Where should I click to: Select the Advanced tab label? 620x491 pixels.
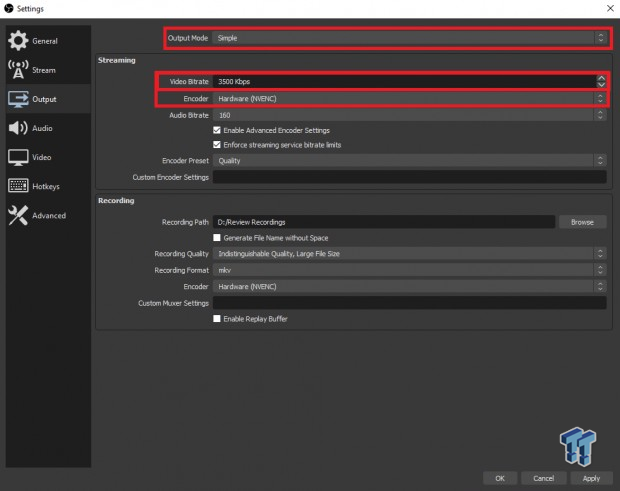click(49, 215)
